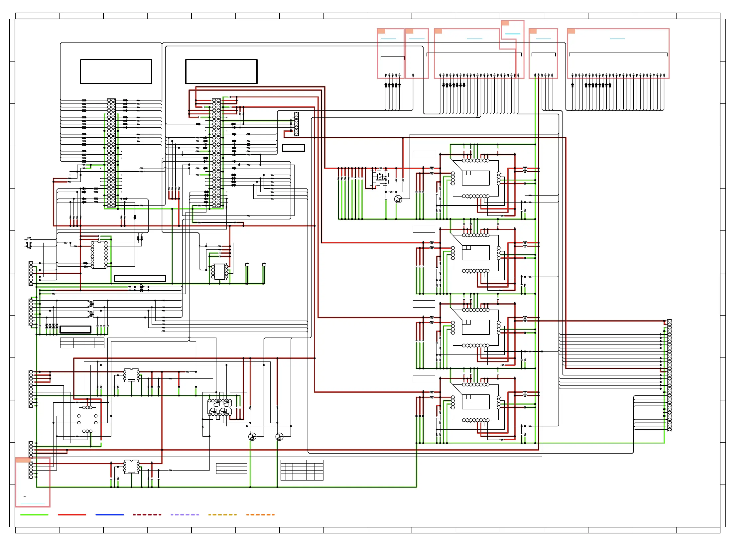
Task: Select the topmost square IC on the right
Action: click(476, 178)
